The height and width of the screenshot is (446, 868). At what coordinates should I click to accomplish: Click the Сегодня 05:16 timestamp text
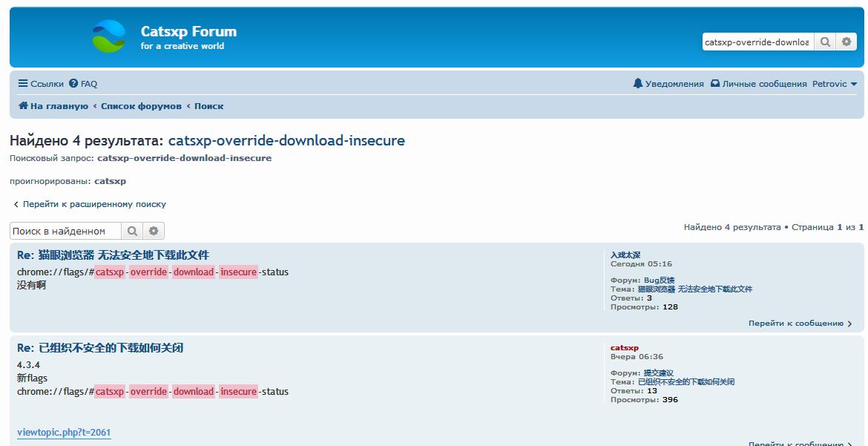coord(641,263)
